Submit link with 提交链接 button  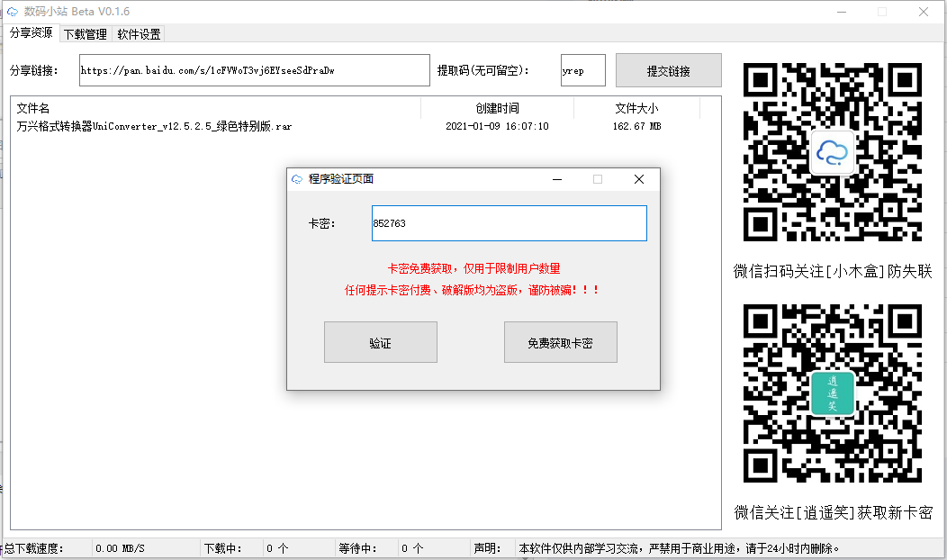pos(669,71)
